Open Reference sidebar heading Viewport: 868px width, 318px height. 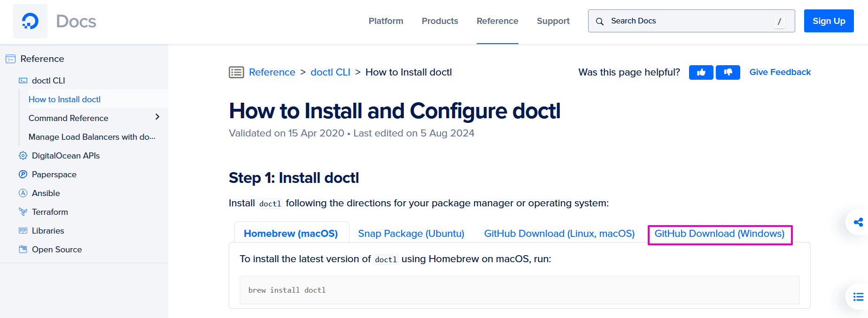pyautogui.click(x=42, y=59)
